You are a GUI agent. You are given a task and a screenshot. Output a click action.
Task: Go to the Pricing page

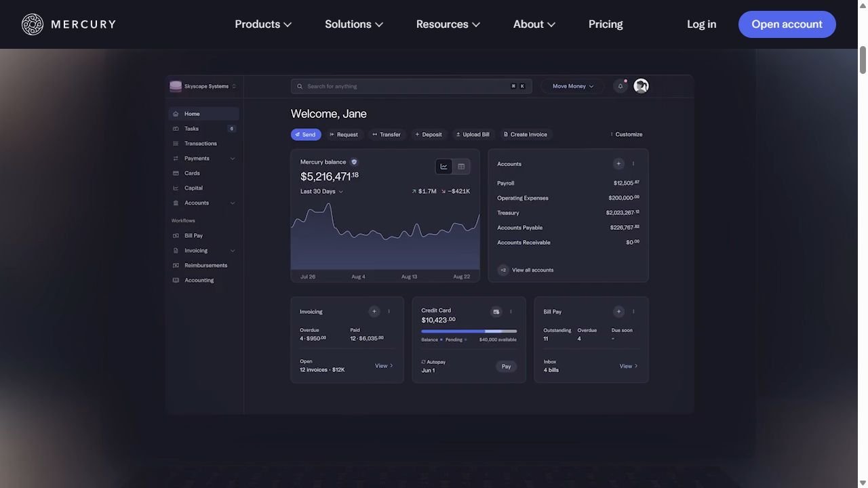(606, 24)
